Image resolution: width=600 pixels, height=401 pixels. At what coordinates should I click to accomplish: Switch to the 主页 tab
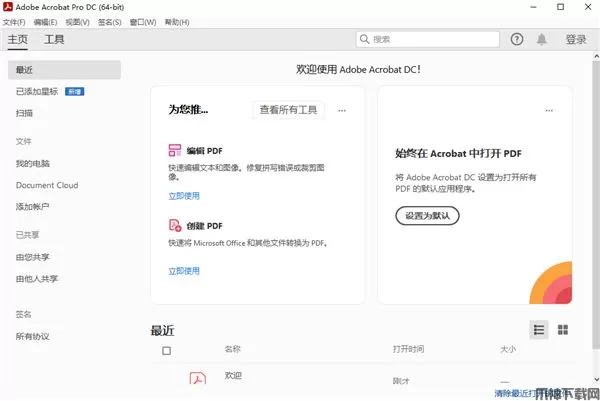(x=18, y=39)
